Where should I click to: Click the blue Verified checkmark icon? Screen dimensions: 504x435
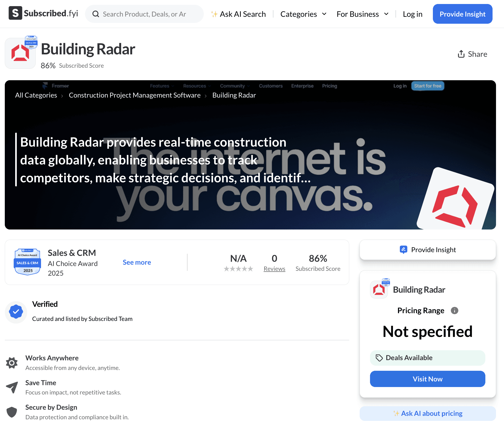[x=16, y=312]
